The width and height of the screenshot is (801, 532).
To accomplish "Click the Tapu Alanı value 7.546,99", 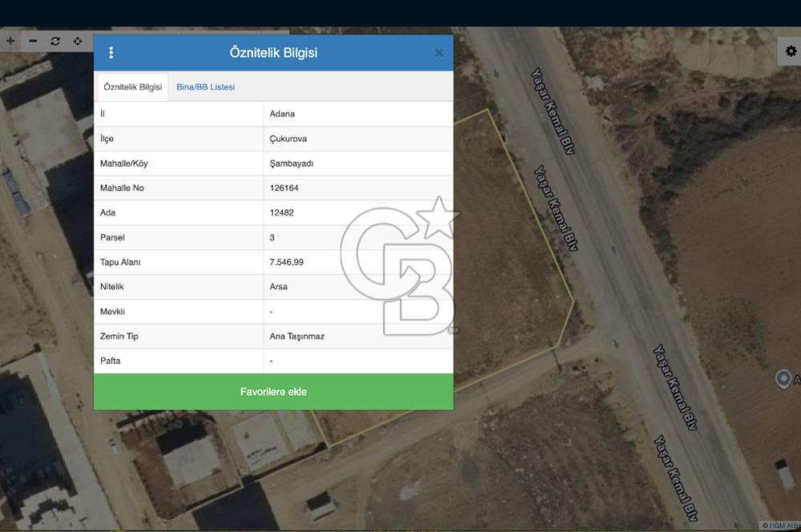I will coord(286,262).
